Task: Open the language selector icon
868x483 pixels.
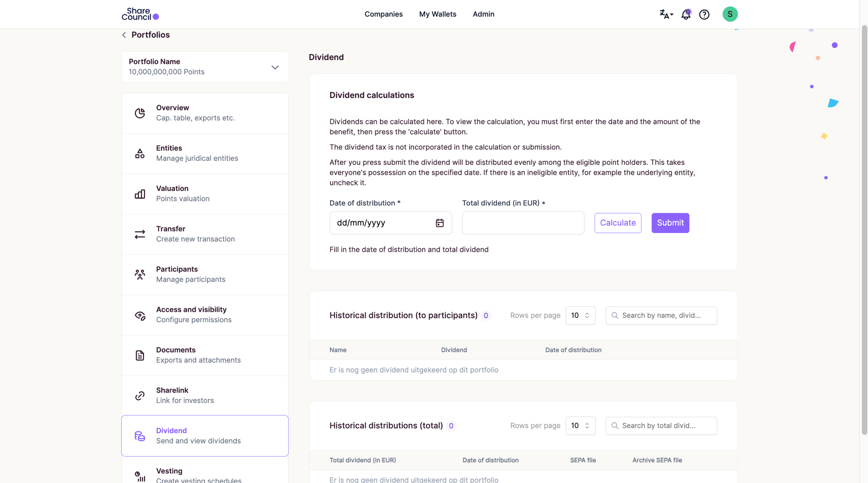Action: pos(666,14)
